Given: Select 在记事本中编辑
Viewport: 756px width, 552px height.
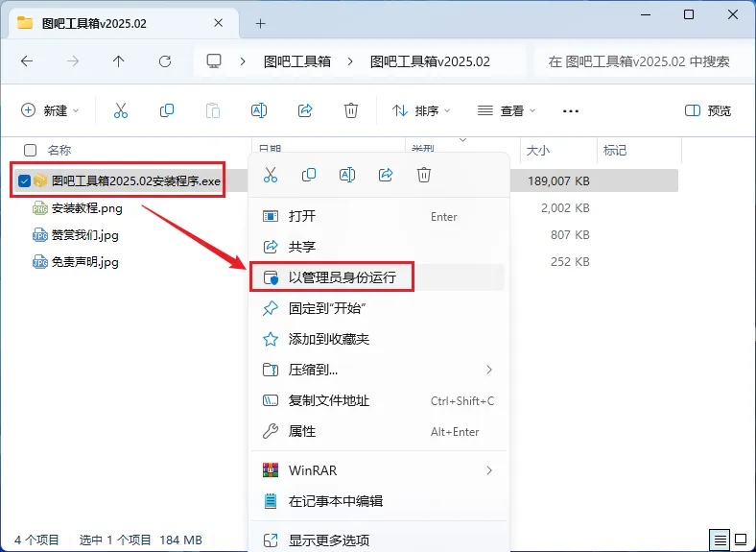Looking at the screenshot, I should click(x=378, y=501).
